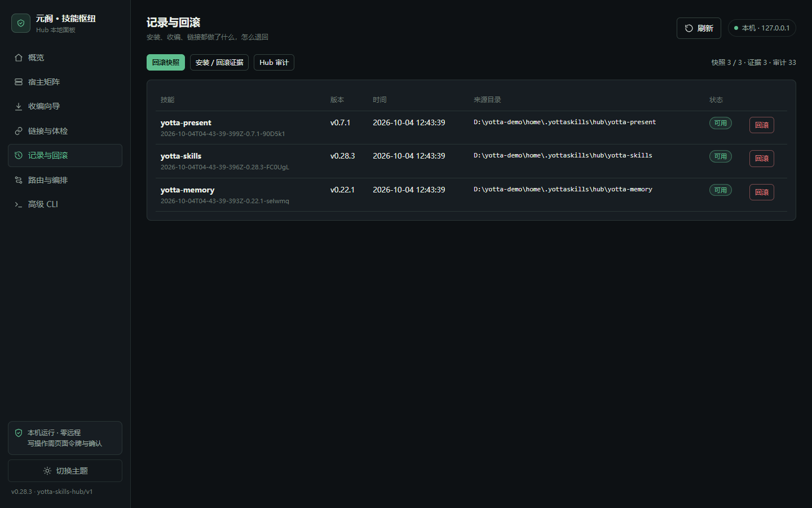Screen dimensions: 812x508
Task: Open 路由与编排 section
Action: 65,180
